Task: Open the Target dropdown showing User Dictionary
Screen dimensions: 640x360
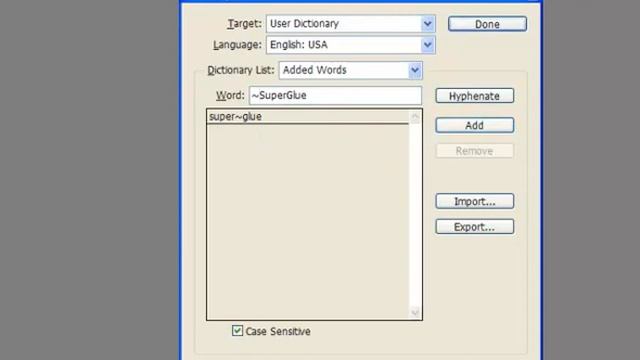Action: tap(351, 24)
